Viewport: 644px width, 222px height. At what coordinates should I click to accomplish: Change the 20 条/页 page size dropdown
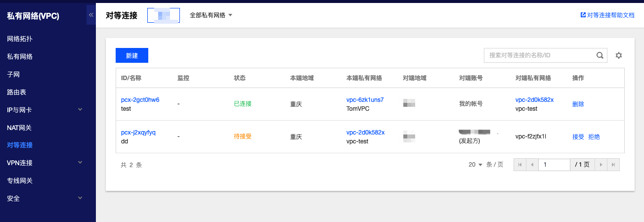click(x=475, y=165)
